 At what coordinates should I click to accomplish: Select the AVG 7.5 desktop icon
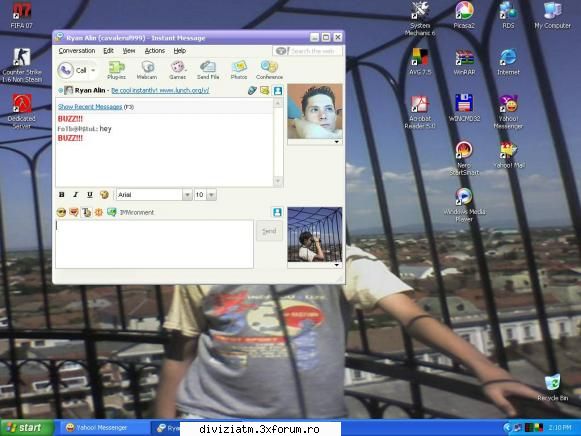tap(420, 62)
